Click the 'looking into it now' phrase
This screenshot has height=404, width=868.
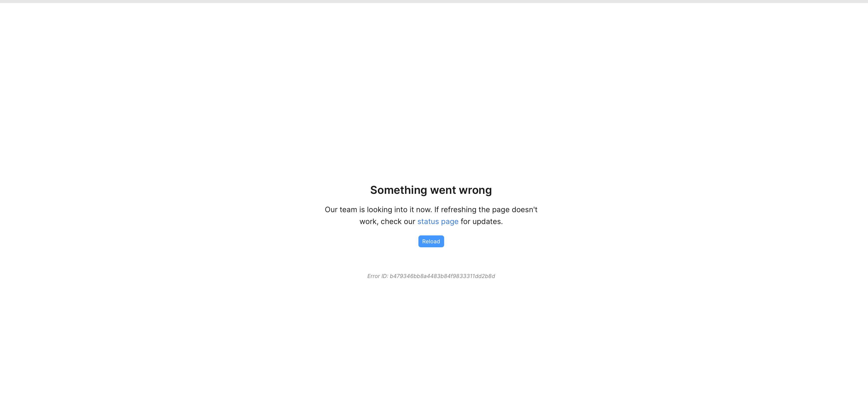(x=399, y=210)
